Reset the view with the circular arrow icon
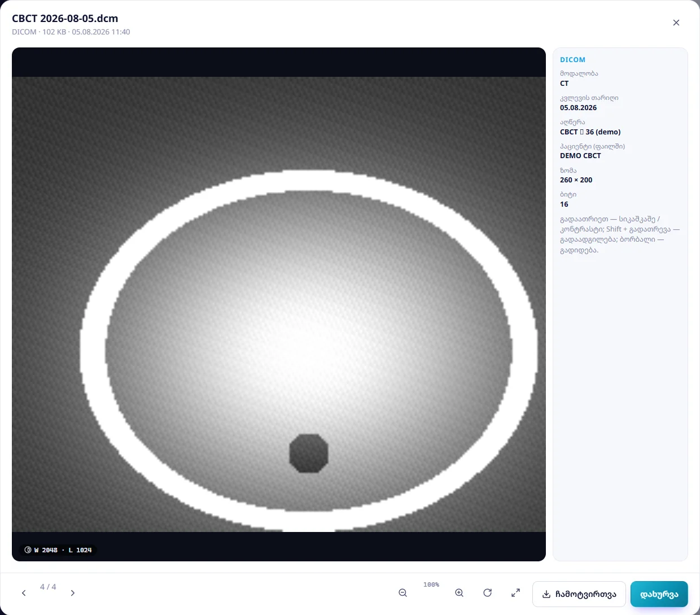 pos(488,593)
